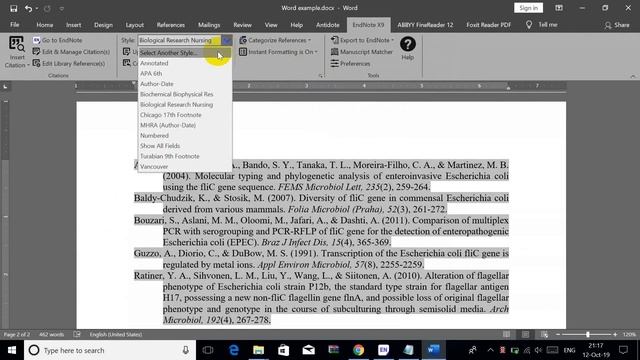Image resolution: width=640 pixels, height=360 pixels.
Task: Select Biological Research Nursing in list
Action: 184,104
